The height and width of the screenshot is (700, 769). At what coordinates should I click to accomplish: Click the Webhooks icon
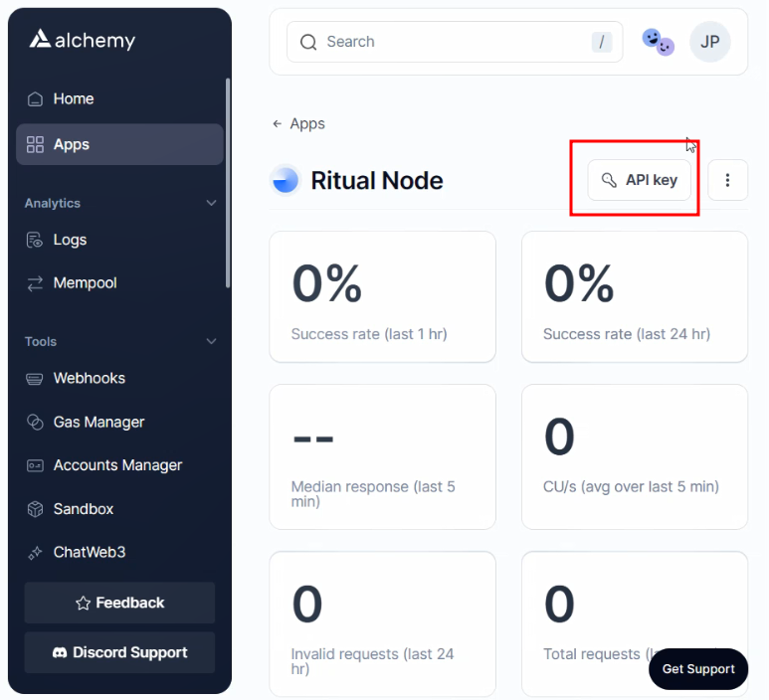35,379
